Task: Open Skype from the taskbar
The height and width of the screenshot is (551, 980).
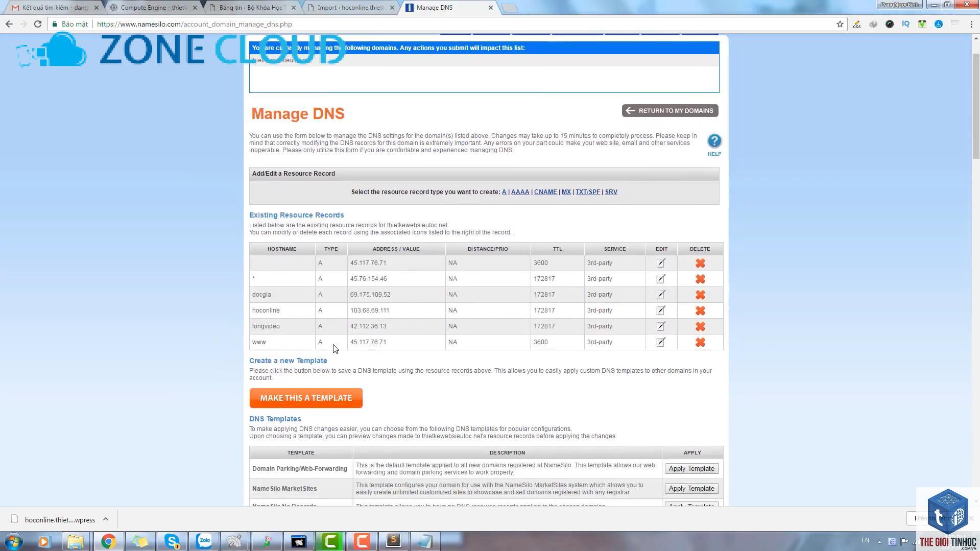Action: (x=172, y=541)
